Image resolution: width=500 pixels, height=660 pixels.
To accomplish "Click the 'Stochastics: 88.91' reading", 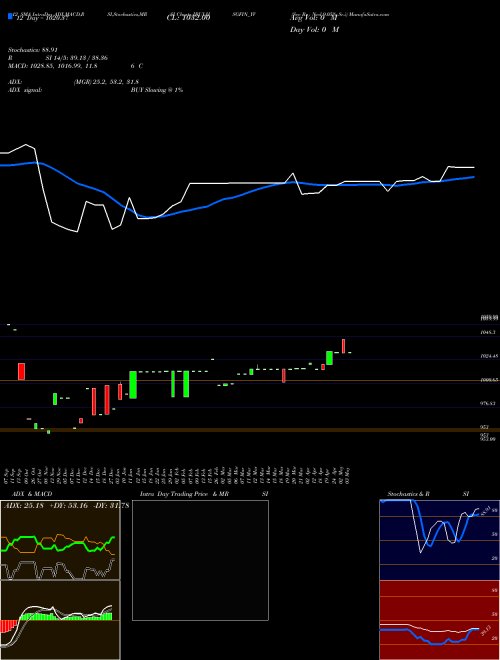I will (x=33, y=50).
